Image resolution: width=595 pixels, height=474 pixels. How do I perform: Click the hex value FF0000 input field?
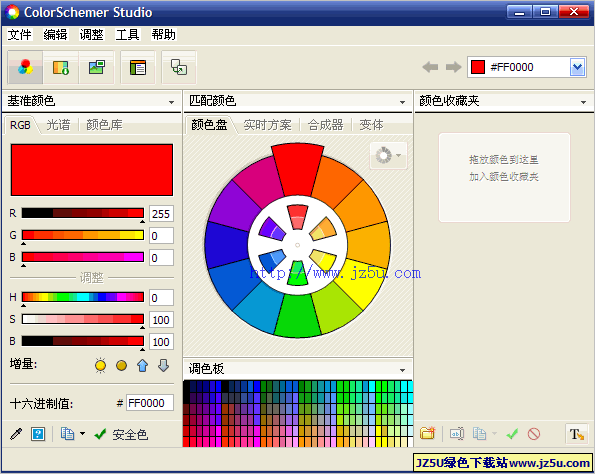pyautogui.click(x=150, y=403)
